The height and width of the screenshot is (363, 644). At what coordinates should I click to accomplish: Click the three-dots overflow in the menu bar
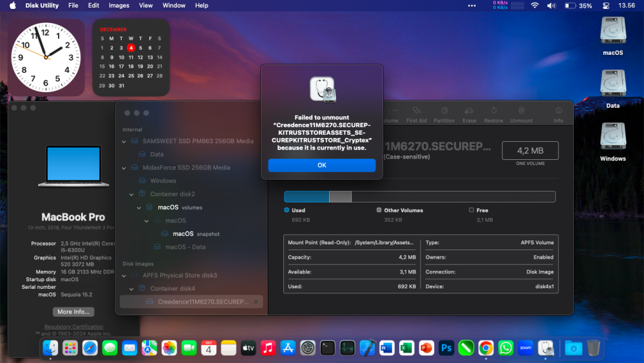coord(472,5)
